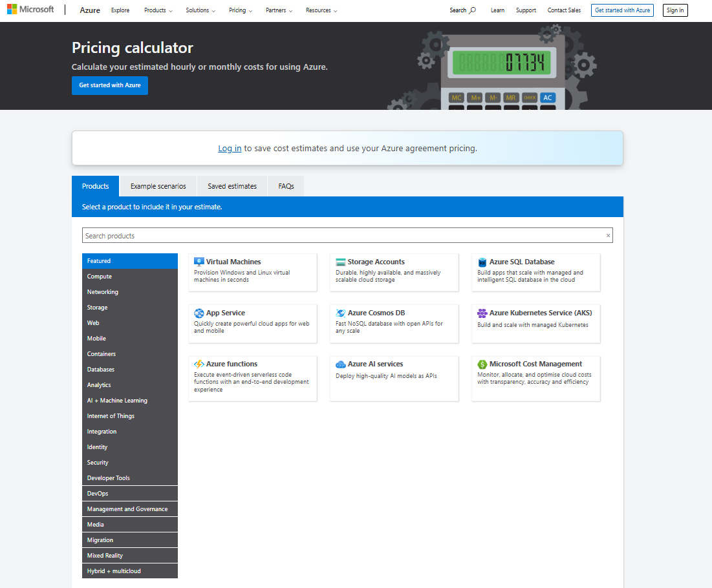
Task: Click the search magnifier icon in header
Action: click(472, 10)
